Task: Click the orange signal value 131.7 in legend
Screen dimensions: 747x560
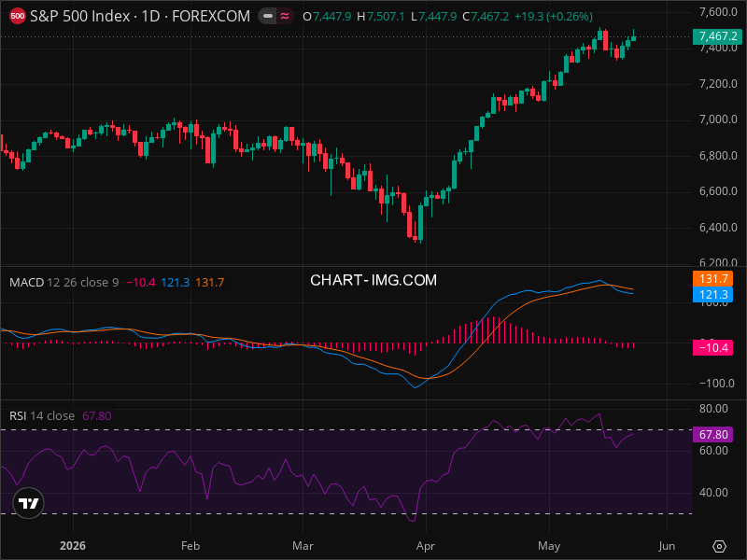Action: click(209, 283)
